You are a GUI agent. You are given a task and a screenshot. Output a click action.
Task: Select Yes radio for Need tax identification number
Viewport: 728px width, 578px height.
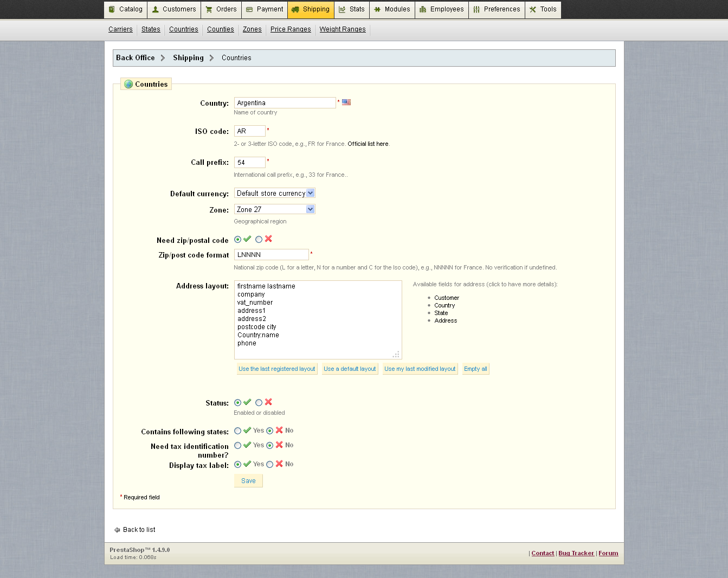point(237,446)
